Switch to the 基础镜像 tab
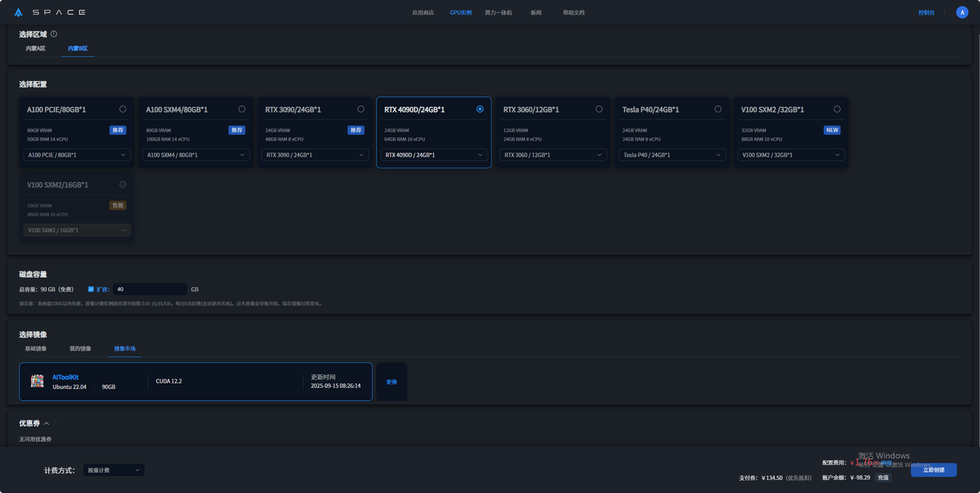Screen dimensions: 980x493 [x=35, y=348]
